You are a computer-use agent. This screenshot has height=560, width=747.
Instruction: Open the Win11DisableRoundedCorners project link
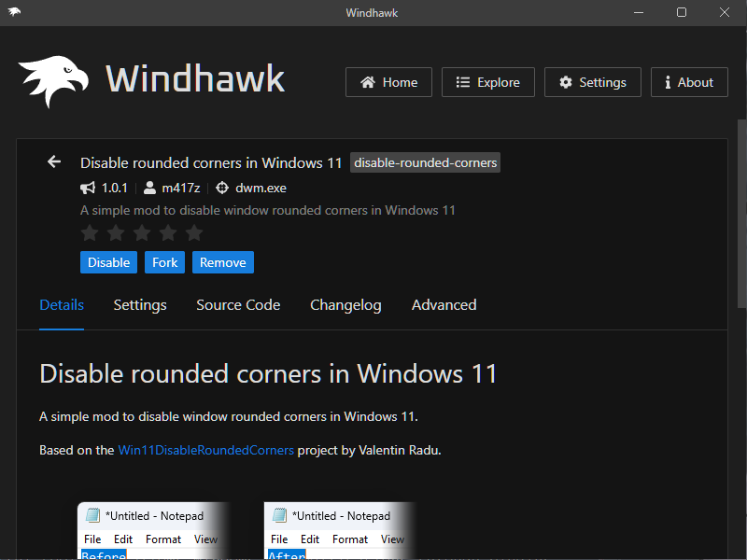[205, 450]
